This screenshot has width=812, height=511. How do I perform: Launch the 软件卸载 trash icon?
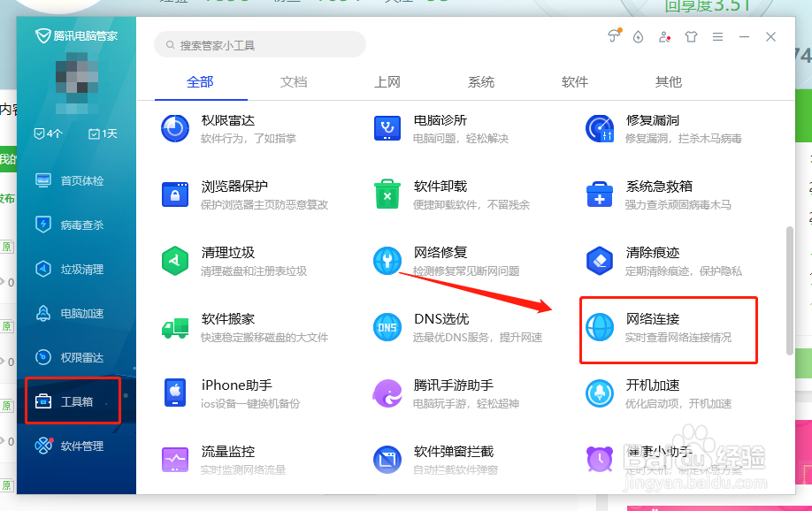pyautogui.click(x=387, y=194)
